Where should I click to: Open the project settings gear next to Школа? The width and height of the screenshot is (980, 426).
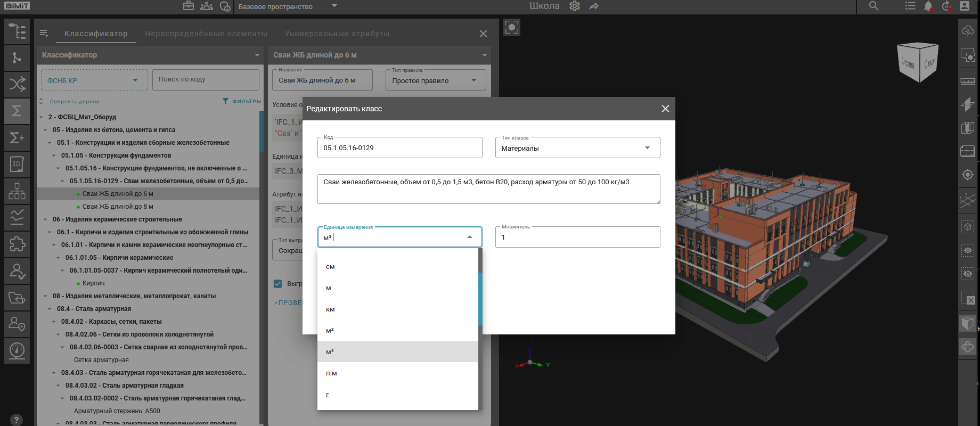pos(575,6)
